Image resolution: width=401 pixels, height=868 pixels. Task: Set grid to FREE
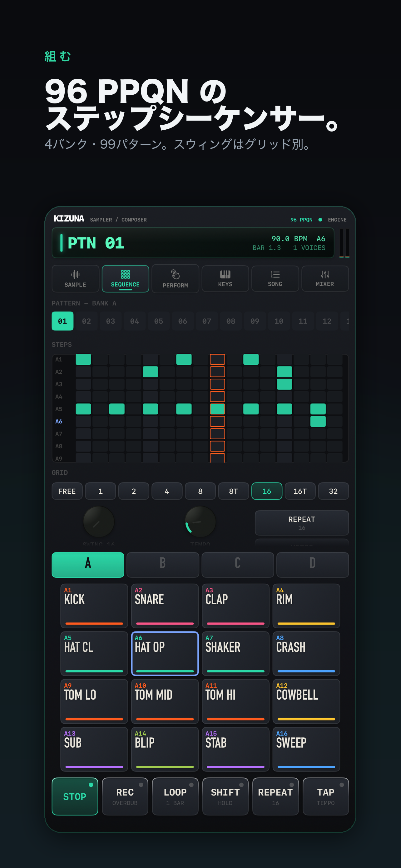tap(67, 491)
